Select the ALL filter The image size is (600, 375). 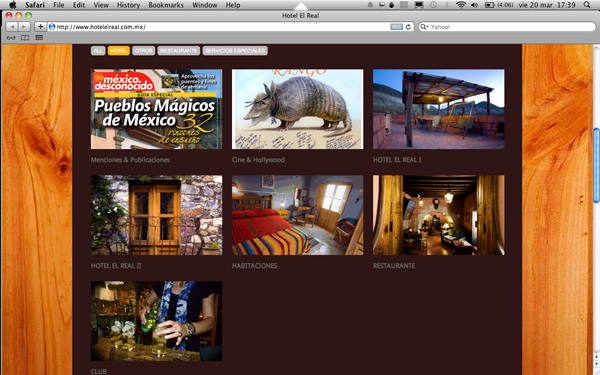[98, 51]
